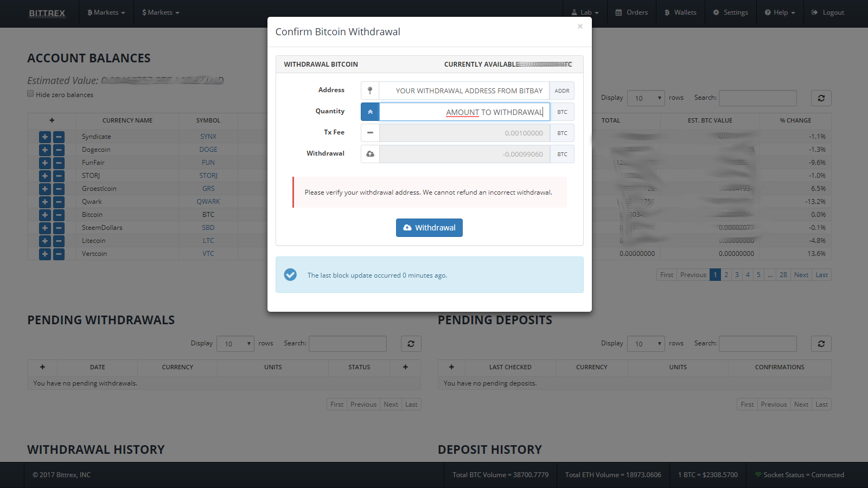Click Last in account balances pagination
Image resolution: width=868 pixels, height=488 pixels.
click(822, 275)
